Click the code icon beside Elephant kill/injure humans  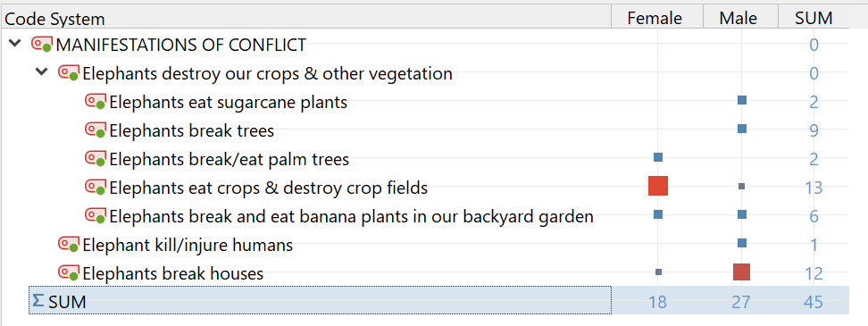pos(69,244)
